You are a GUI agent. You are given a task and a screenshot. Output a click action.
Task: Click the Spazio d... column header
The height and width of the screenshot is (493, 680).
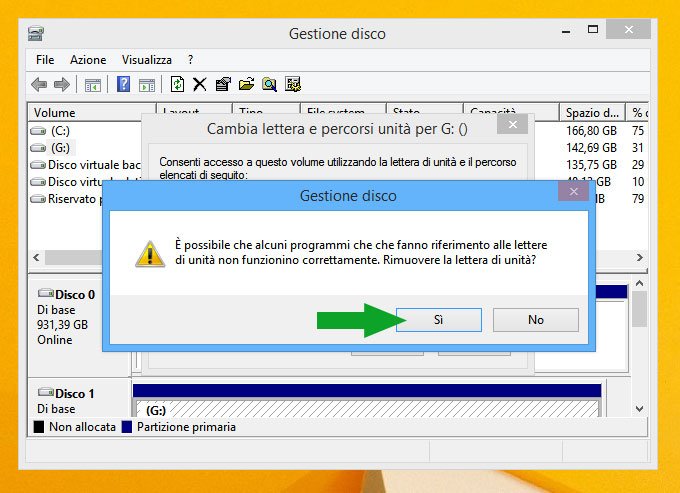point(592,112)
